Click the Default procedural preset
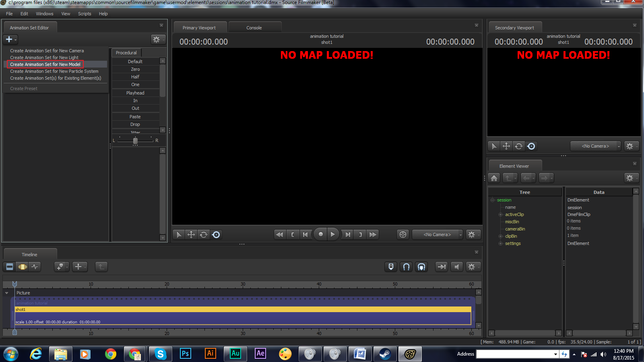The width and height of the screenshot is (644, 362). 135,62
